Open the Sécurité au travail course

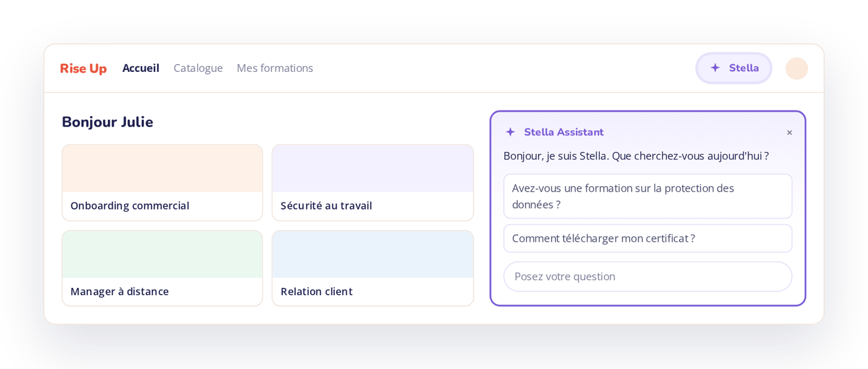(373, 182)
